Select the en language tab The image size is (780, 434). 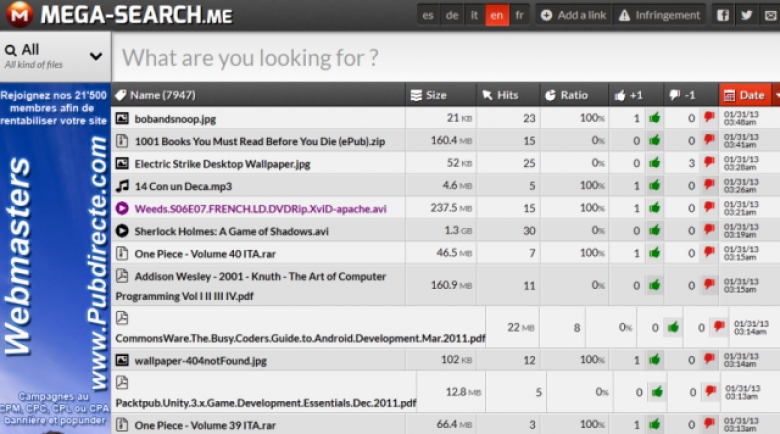click(496, 15)
